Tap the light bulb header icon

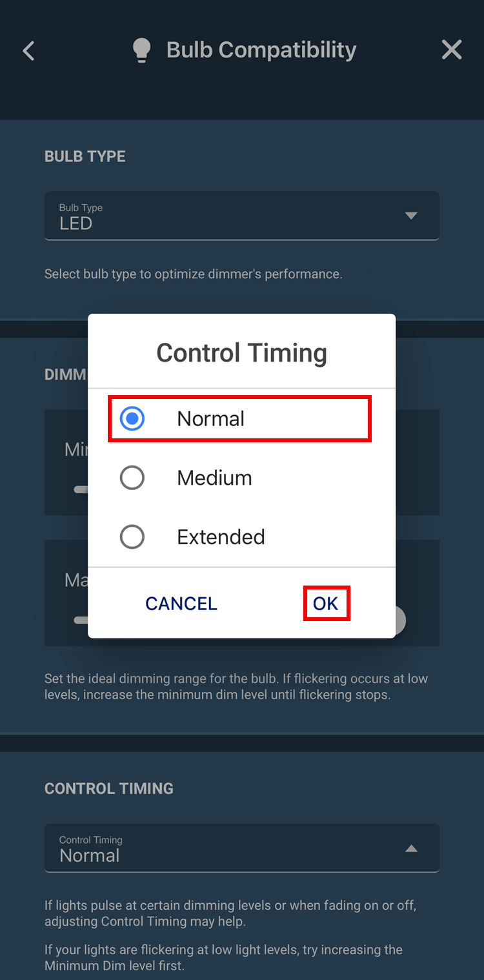(x=141, y=50)
